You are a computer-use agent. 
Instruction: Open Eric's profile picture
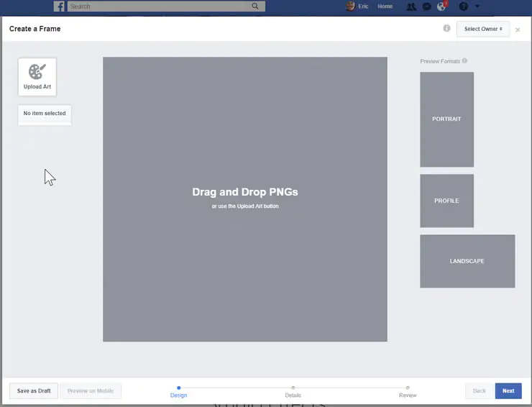[x=350, y=6]
